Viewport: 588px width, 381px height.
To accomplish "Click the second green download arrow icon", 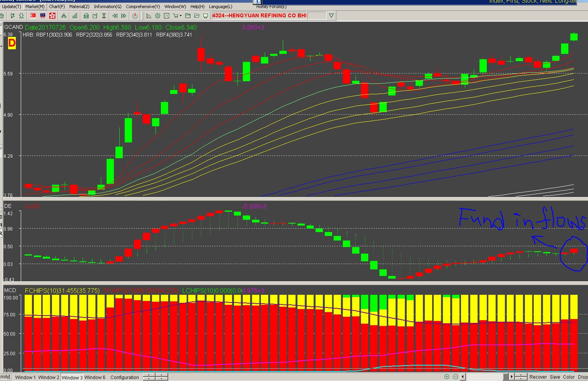I will tap(22, 16).
